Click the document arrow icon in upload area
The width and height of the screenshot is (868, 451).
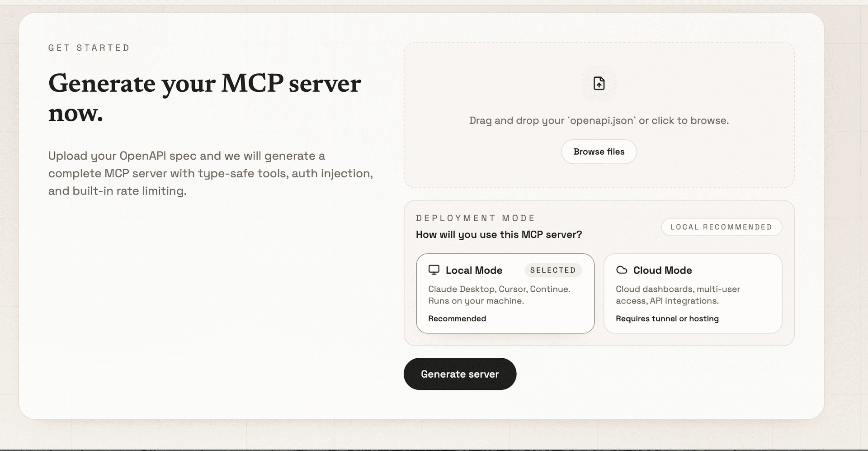599,83
